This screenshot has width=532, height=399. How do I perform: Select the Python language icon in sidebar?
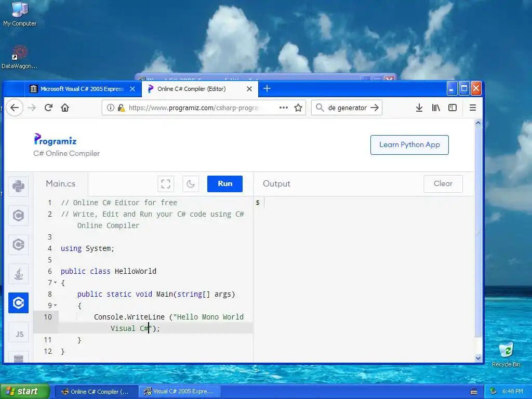click(18, 187)
